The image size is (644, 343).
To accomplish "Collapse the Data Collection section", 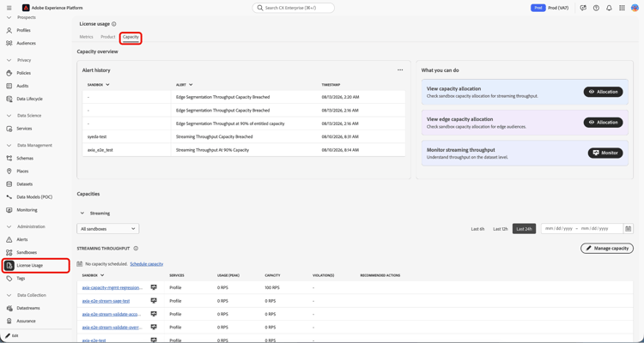I will [x=9, y=295].
